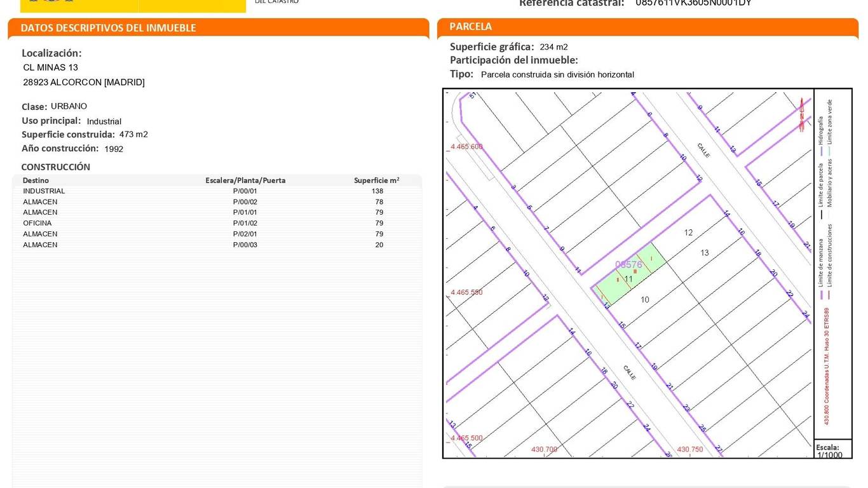Click the '4.465.600' map coordinate
The width and height of the screenshot is (868, 488).
tap(467, 147)
